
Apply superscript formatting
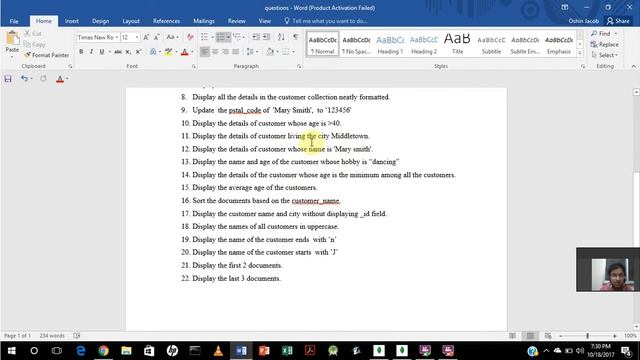click(x=138, y=52)
